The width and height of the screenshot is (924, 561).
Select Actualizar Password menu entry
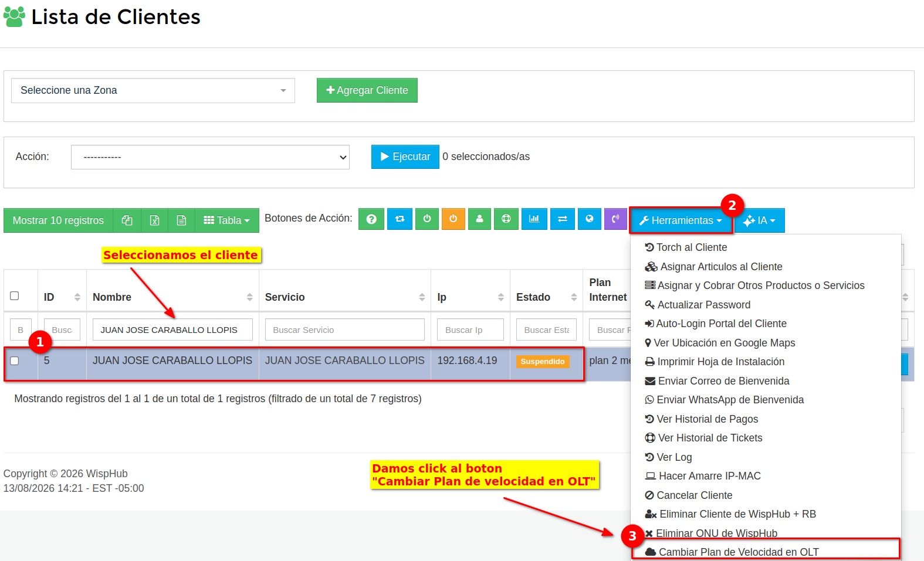(698, 305)
